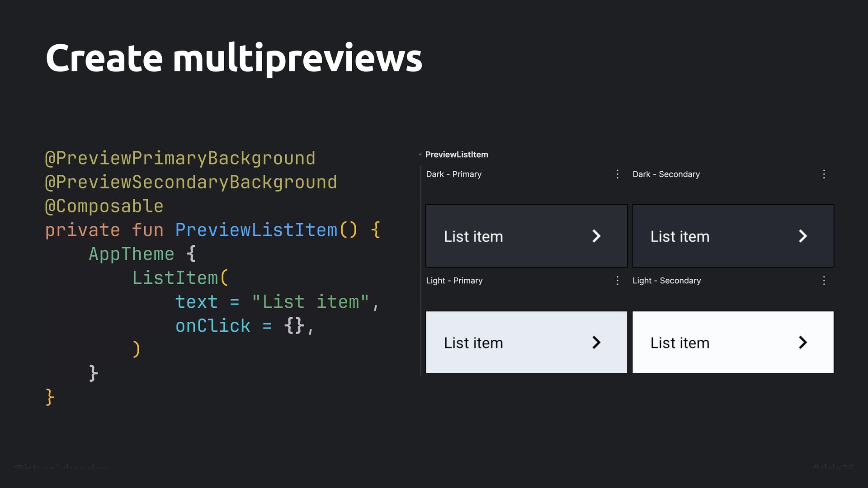Click the 'Light - Primary' preview label
This screenshot has width=868, height=488.
coord(454,281)
